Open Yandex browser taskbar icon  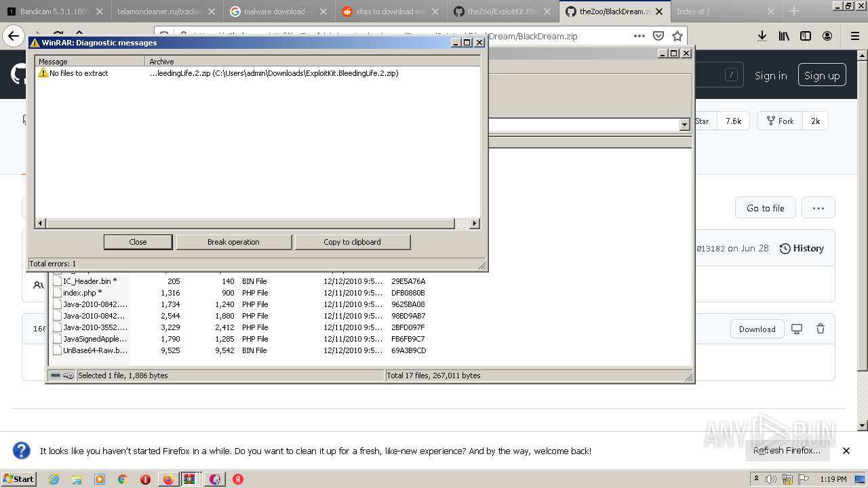point(238,479)
